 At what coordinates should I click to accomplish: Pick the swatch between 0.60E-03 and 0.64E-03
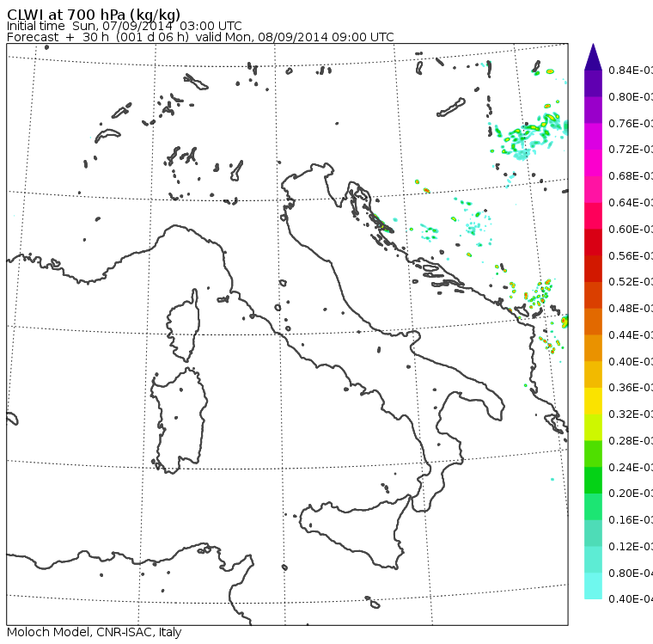click(x=593, y=216)
